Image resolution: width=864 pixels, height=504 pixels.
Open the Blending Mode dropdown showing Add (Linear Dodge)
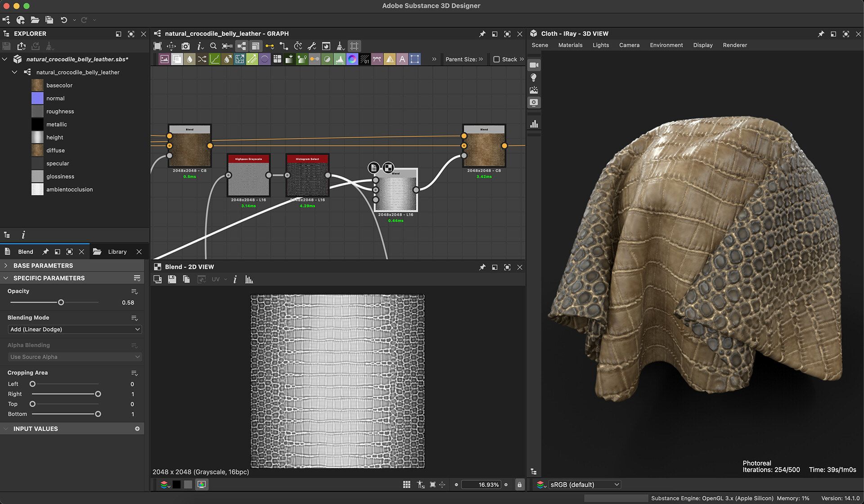[74, 329]
